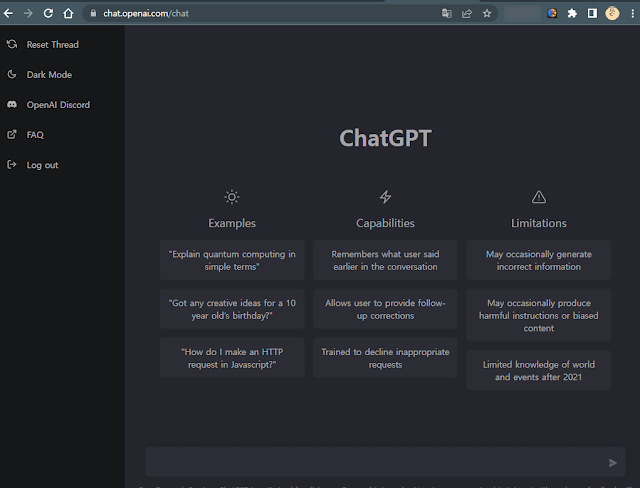Focus the message input box
This screenshot has width=640, height=488.
[385, 462]
